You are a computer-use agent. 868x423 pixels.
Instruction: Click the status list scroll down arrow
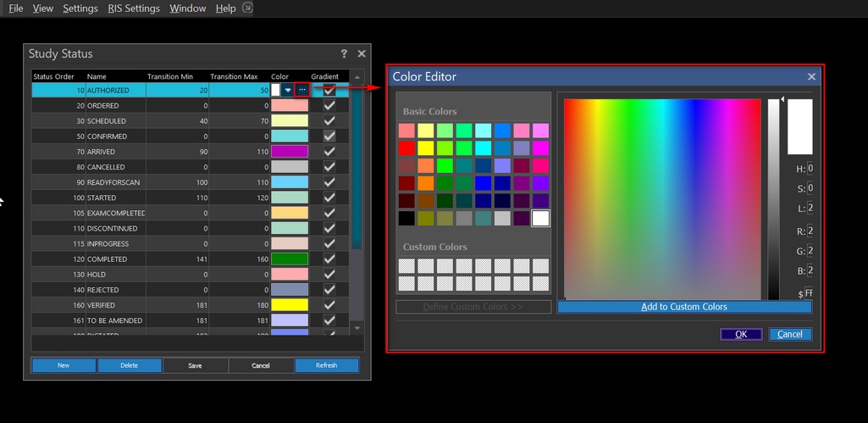tap(357, 328)
